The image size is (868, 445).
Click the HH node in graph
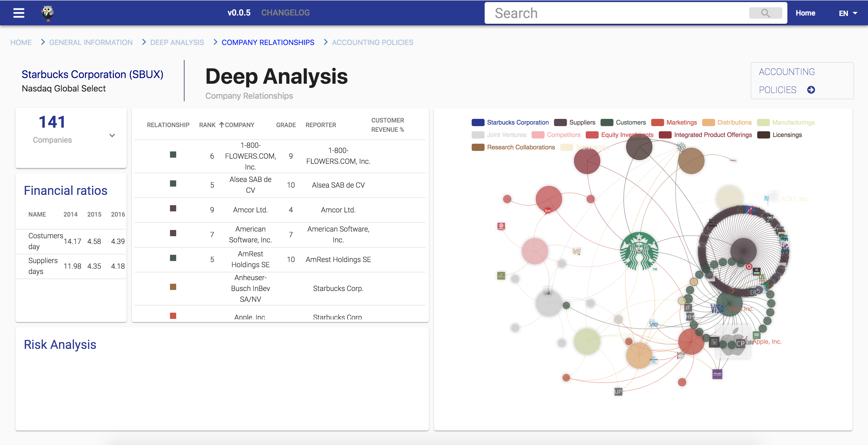(690, 317)
